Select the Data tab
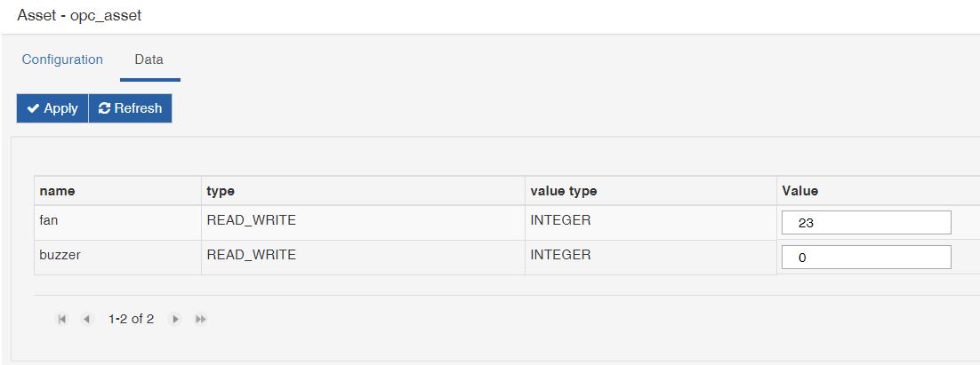980x365 pixels. (x=149, y=60)
